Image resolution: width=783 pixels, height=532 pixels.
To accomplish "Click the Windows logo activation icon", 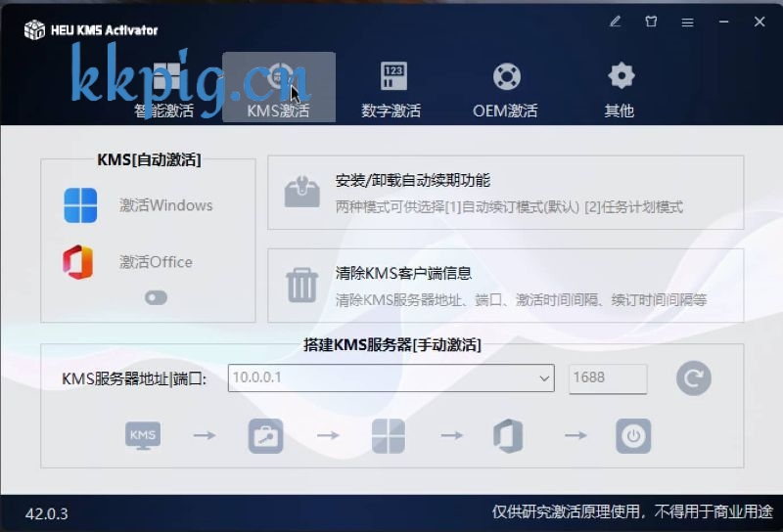I will (x=80, y=205).
